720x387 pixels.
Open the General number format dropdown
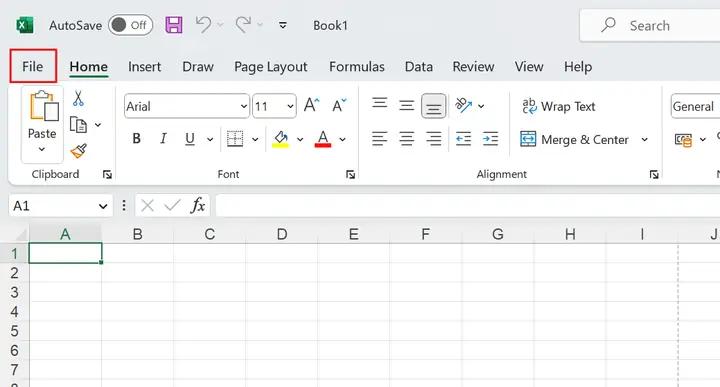(695, 107)
